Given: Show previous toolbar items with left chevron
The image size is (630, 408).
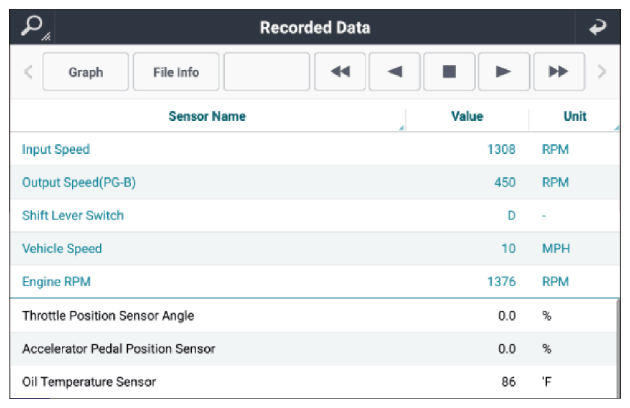Looking at the screenshot, I should [x=28, y=72].
